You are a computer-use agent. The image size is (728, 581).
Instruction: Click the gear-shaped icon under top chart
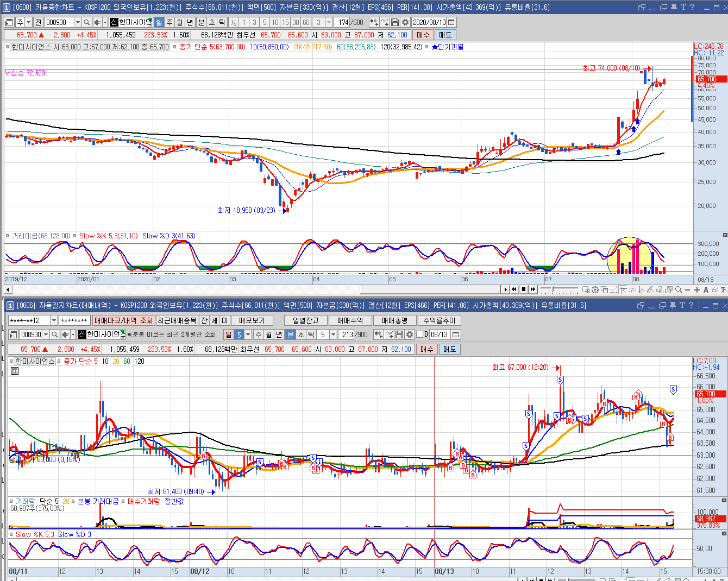pos(595,289)
